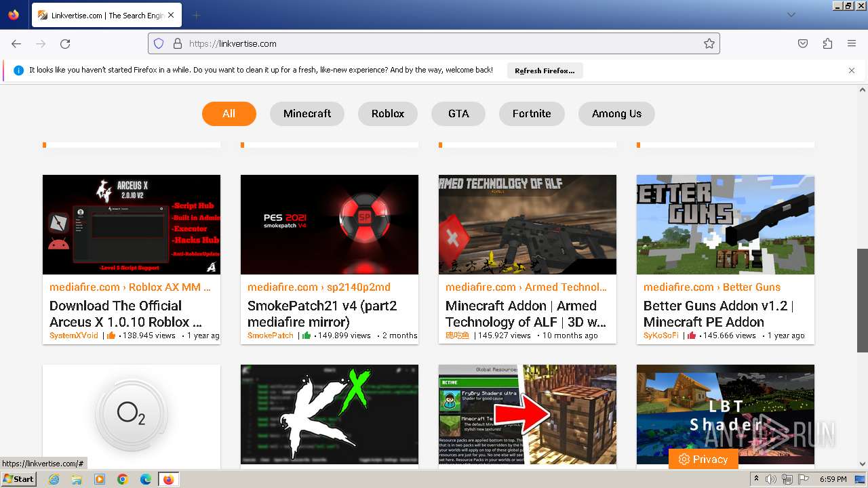Viewport: 868px width, 488px height.
Task: Save page to Pocket icon
Action: pyautogui.click(x=803, y=43)
